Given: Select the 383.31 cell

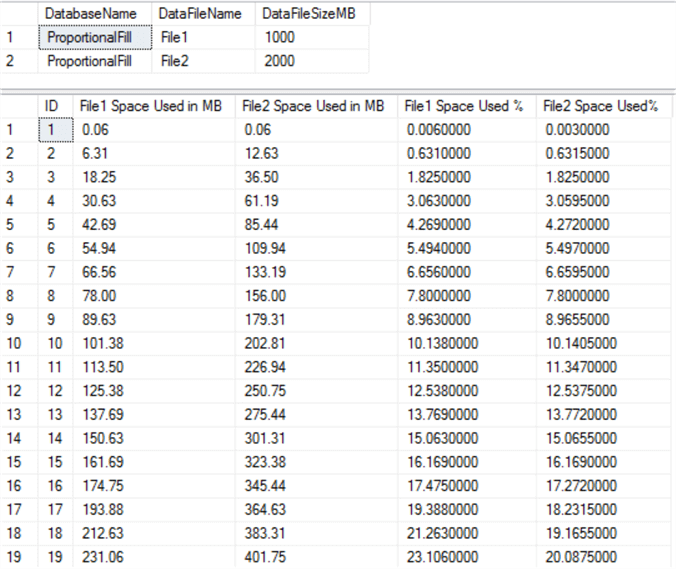Looking at the screenshot, I should point(316,533).
